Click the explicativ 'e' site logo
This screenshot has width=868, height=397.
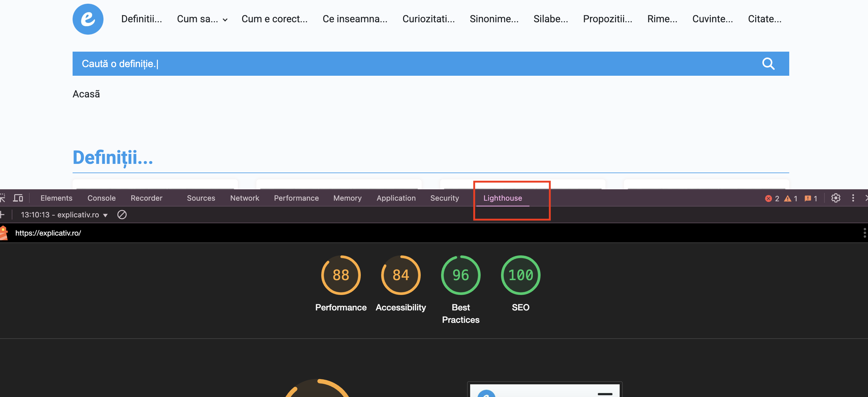point(88,19)
